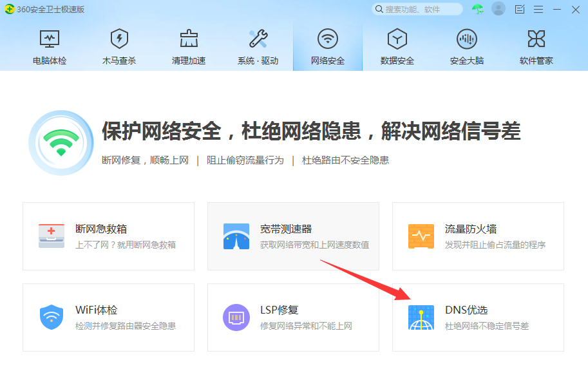The height and width of the screenshot is (369, 588).
Task: Open the 电脑体检 monitor icon
Action: (x=50, y=39)
